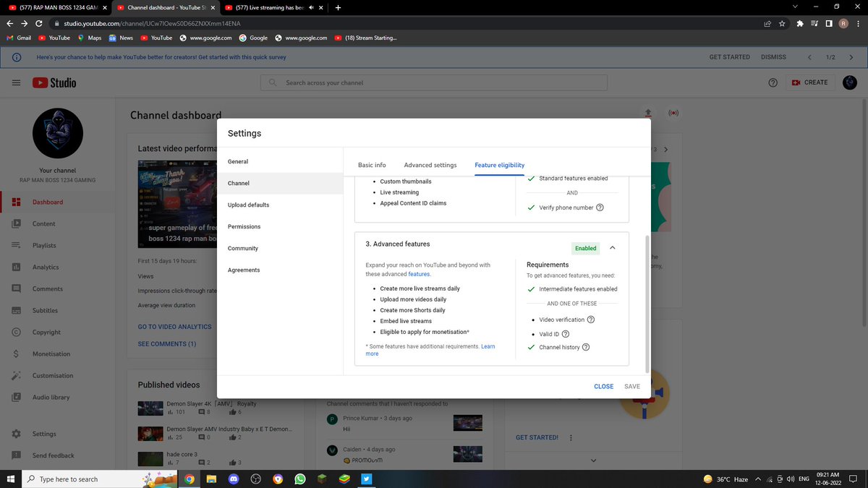
Task: Expand the card chevron below GET STARTED!
Action: click(x=593, y=461)
